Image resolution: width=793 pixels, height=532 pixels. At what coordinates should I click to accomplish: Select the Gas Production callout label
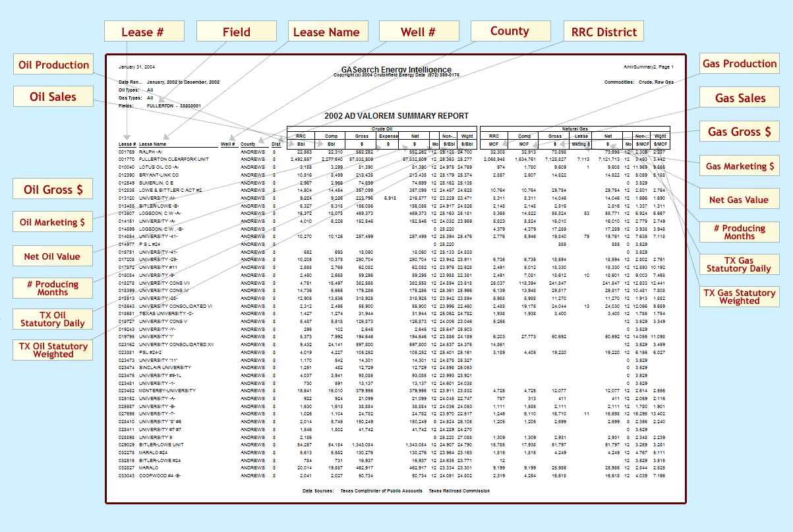739,63
